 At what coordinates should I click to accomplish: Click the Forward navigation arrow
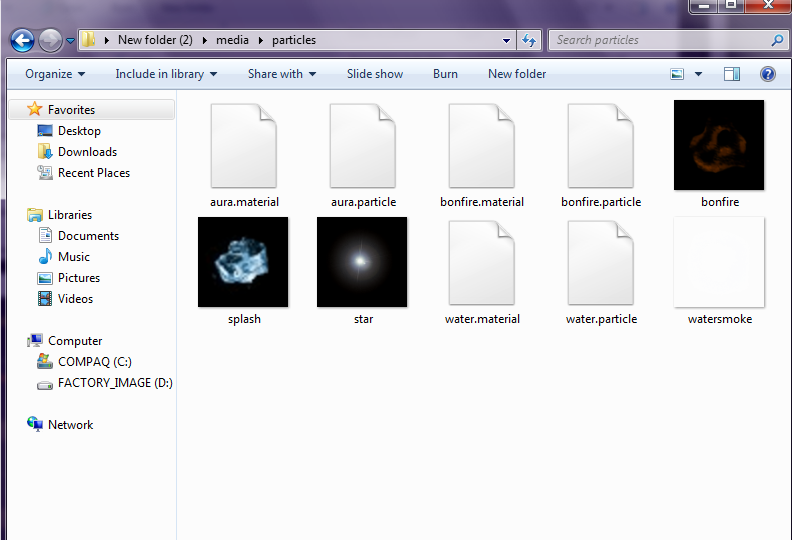coord(51,40)
